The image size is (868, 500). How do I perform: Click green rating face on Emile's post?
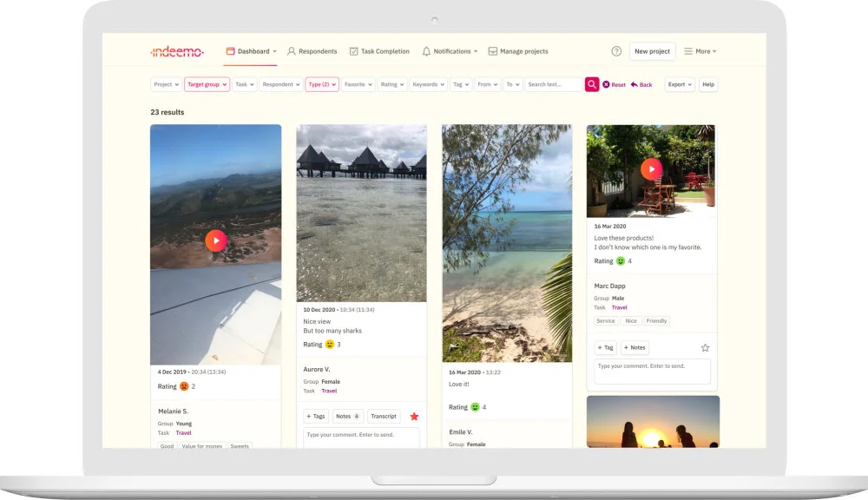point(475,407)
